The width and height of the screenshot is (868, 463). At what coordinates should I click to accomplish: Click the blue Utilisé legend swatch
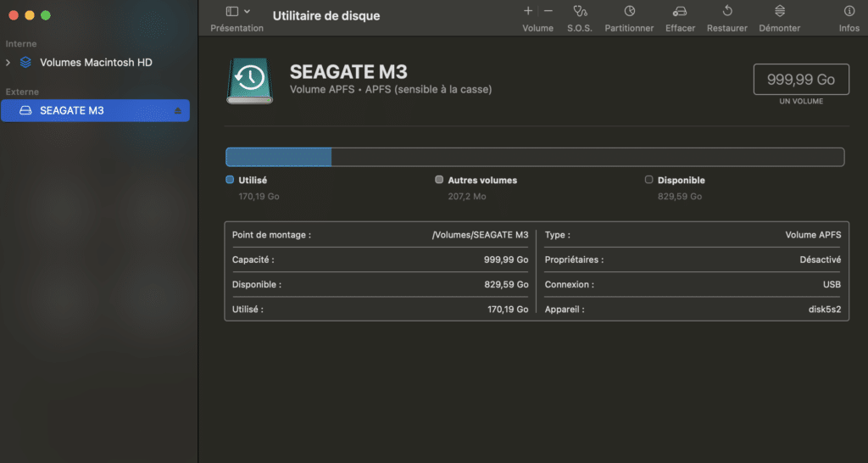pyautogui.click(x=230, y=180)
